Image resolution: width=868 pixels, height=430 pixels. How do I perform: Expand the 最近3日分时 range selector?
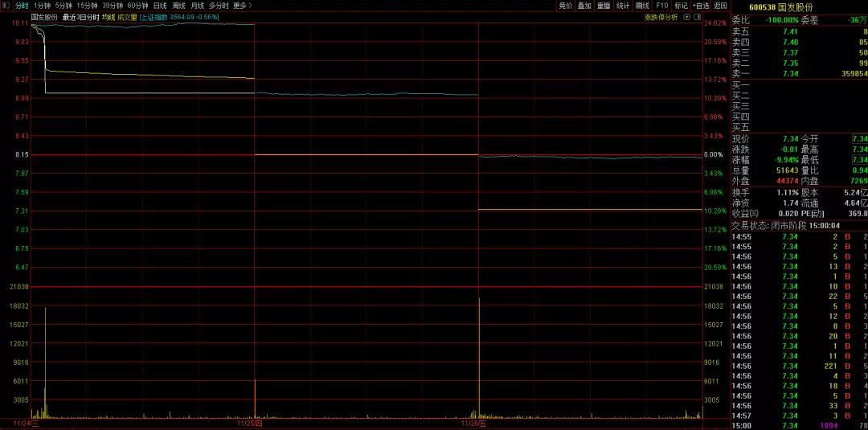point(81,17)
